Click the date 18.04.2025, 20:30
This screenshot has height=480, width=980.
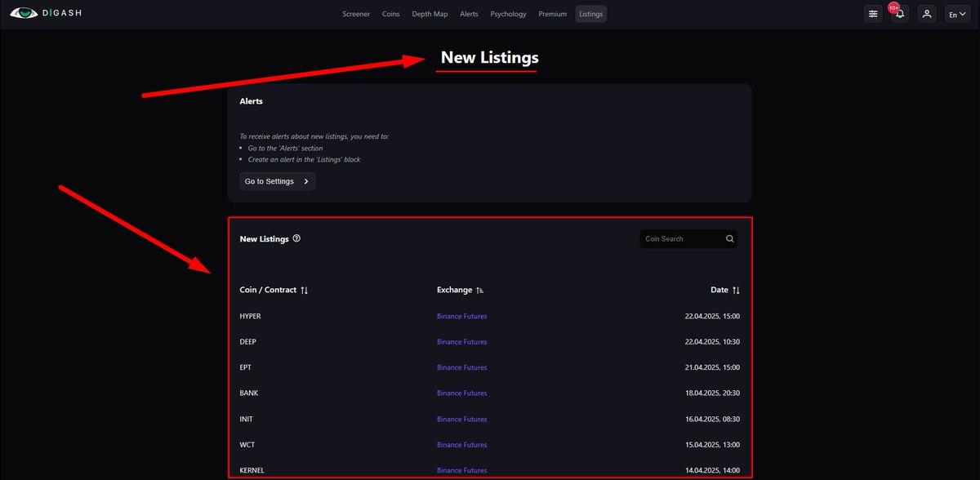click(712, 393)
